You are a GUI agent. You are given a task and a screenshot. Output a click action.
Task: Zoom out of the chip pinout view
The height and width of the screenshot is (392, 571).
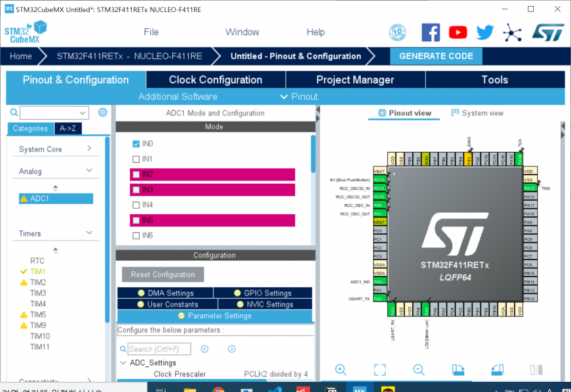click(419, 370)
